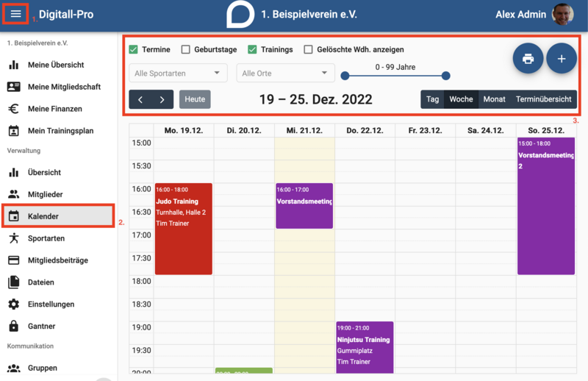This screenshot has width=588, height=381.
Task: Click the minimum age slider handle
Action: click(345, 76)
